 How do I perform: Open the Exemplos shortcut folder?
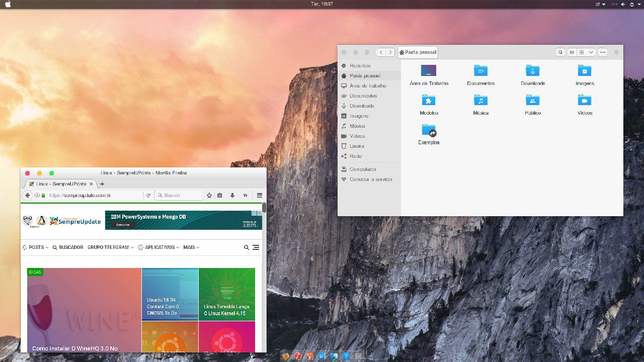point(429,130)
